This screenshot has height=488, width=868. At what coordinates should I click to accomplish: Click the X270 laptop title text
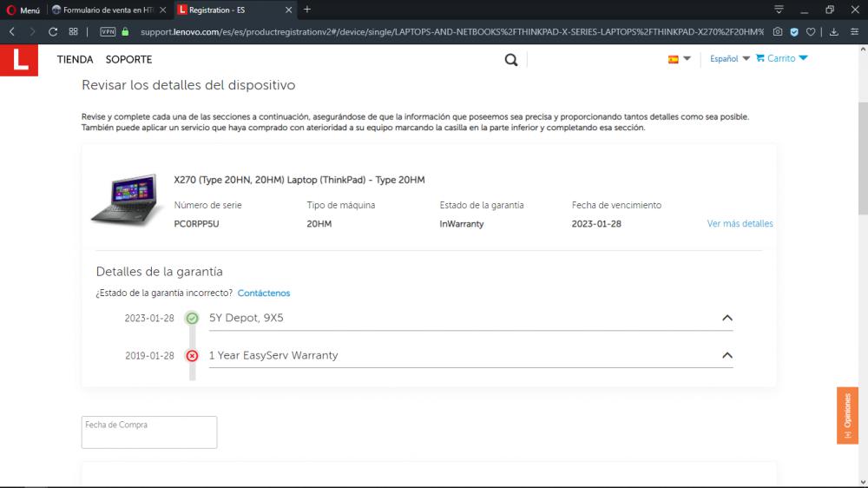tap(299, 180)
